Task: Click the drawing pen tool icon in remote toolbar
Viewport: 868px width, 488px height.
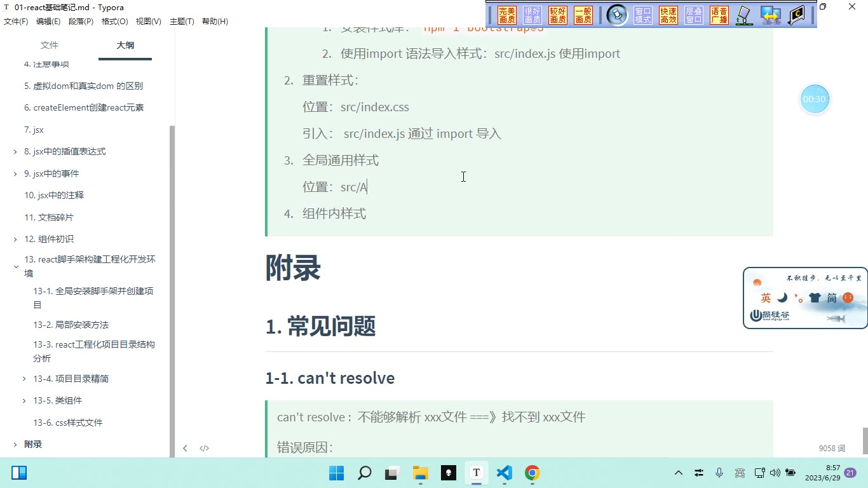Action: tap(744, 15)
